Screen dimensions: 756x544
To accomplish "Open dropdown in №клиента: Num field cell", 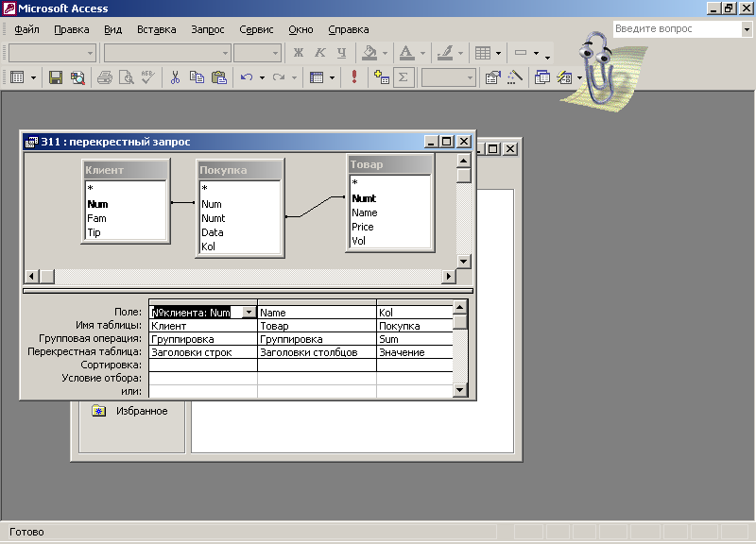I will click(249, 313).
